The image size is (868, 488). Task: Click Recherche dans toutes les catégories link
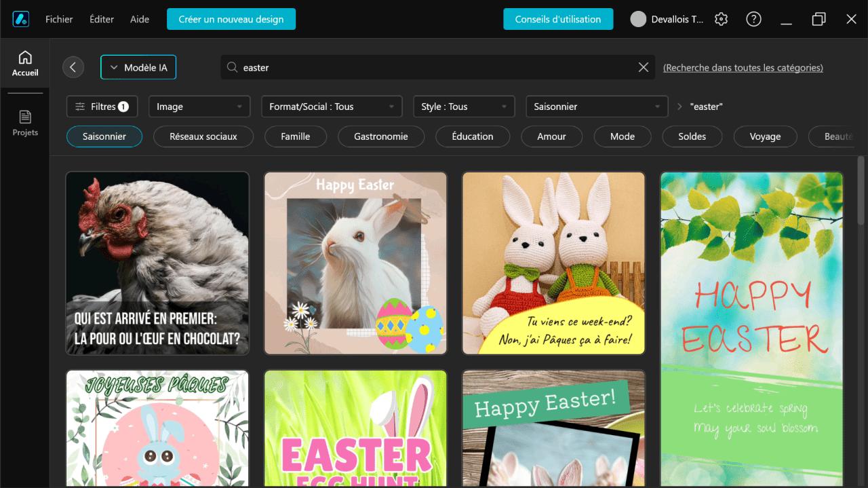[743, 68]
